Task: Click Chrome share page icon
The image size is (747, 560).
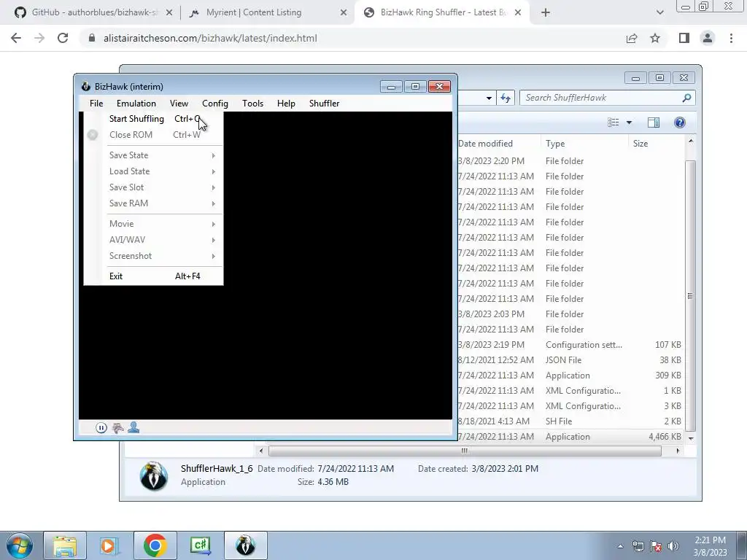Action: click(632, 38)
